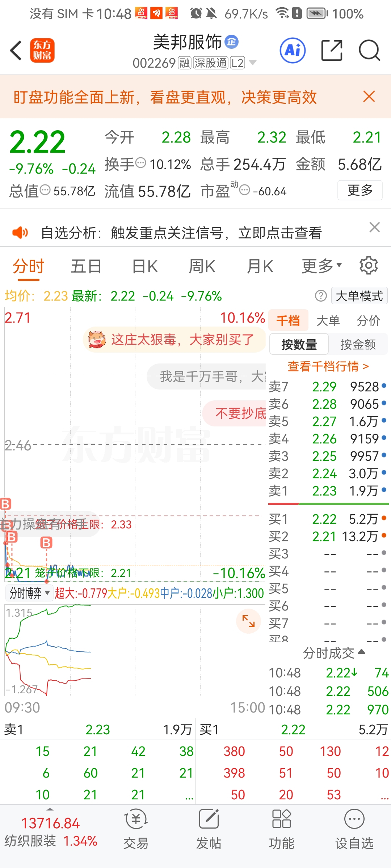Expand the index bar up arrow
Image resolution: width=391 pixels, height=868 pixels.
[x=50, y=809]
